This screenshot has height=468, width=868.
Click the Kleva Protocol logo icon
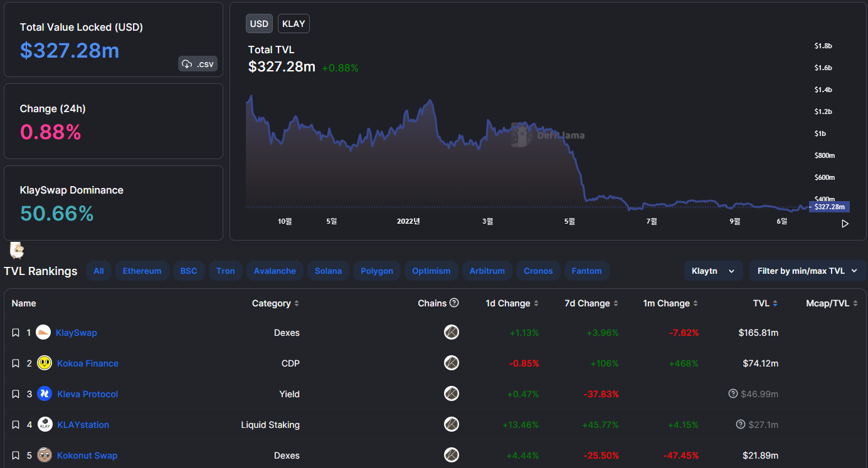[45, 393]
